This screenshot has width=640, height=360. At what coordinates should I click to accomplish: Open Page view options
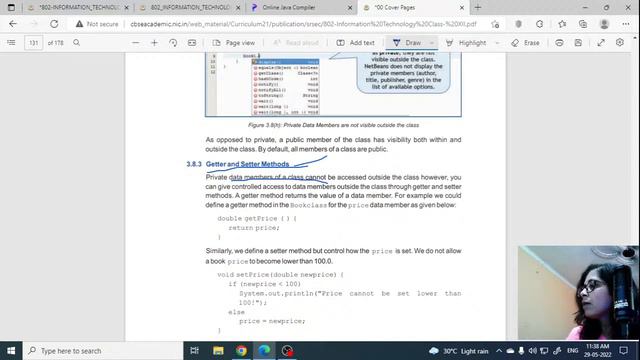pyautogui.click(x=234, y=42)
